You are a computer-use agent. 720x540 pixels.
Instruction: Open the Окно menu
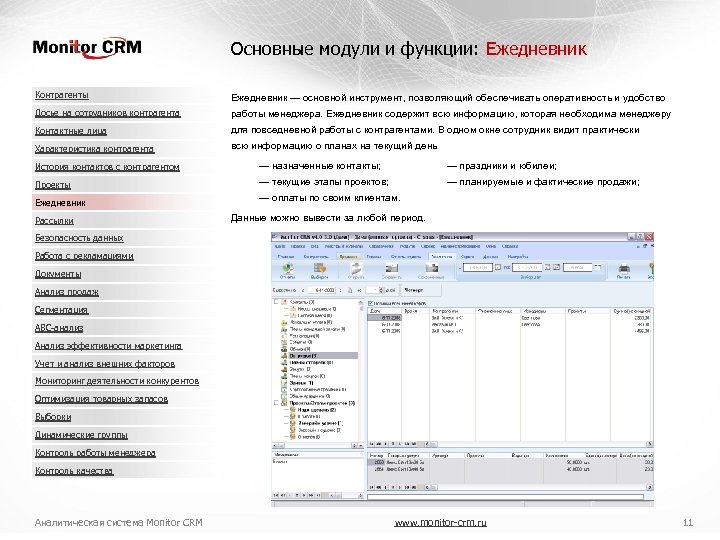point(490,247)
